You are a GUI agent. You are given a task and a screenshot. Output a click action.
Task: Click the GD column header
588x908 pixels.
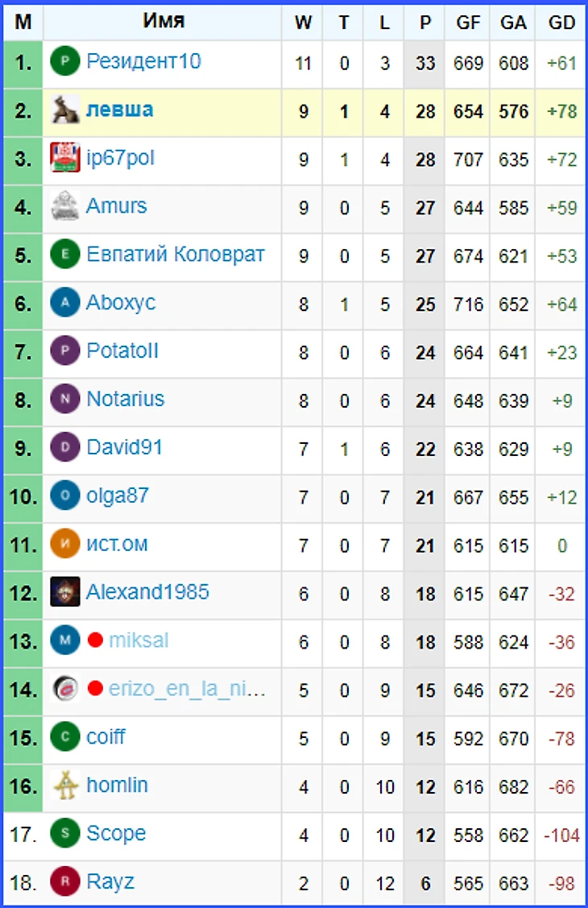coord(561,23)
